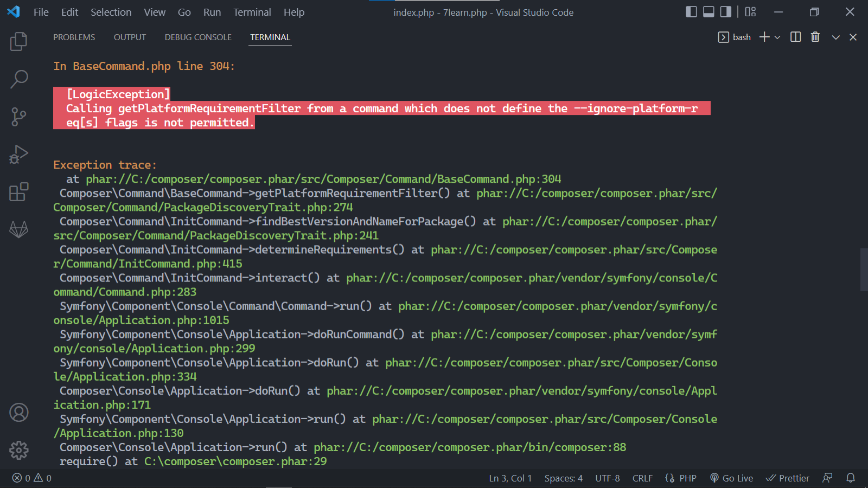
Task: Open the File menu
Action: [41, 12]
